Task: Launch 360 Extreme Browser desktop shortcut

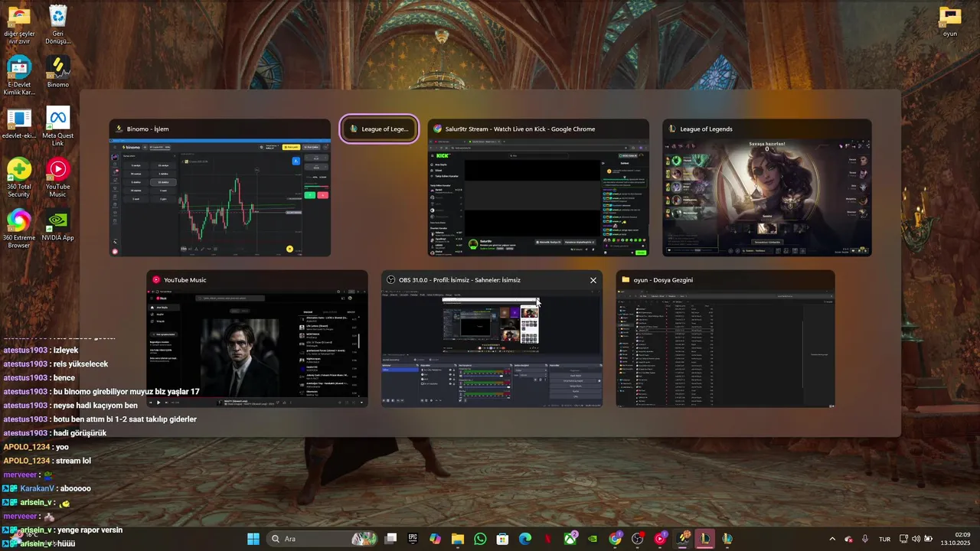Action: pos(19,229)
